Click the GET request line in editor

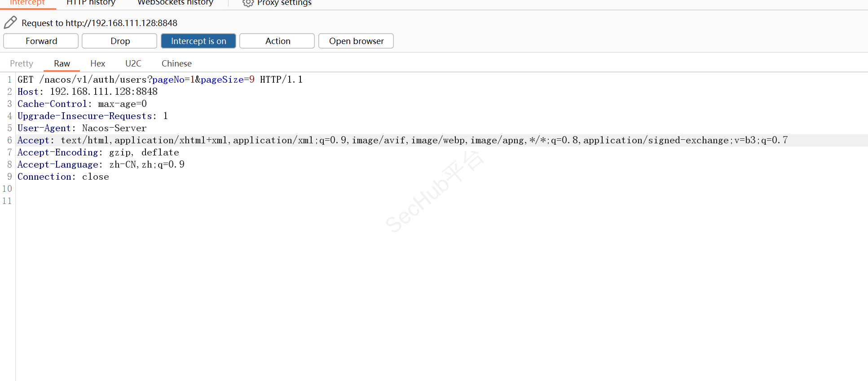(x=160, y=80)
